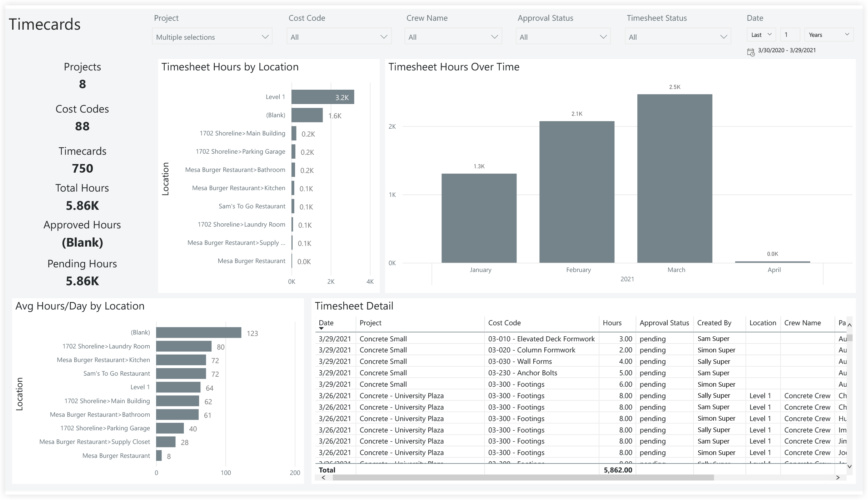Select the February bar in Hours Over Time

click(x=577, y=192)
